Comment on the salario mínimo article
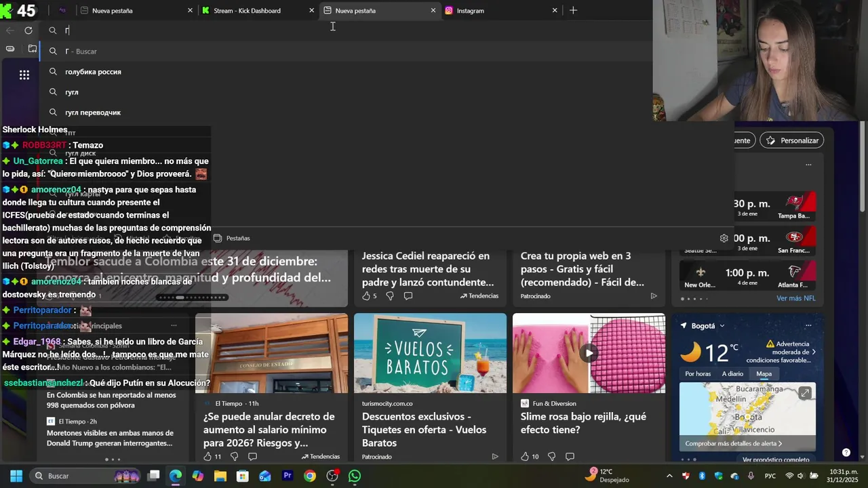Viewport: 868px width, 488px height. (252, 457)
